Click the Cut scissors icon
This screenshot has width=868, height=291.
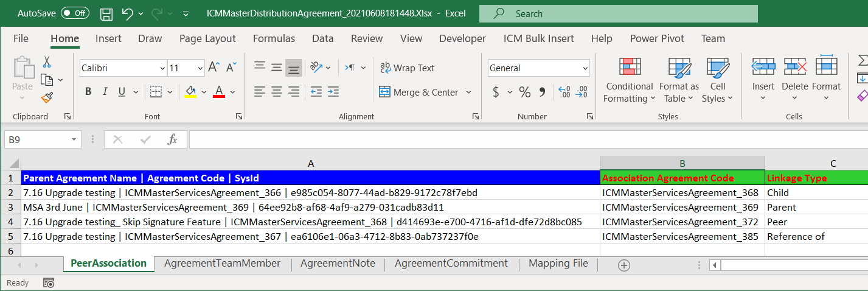point(47,62)
